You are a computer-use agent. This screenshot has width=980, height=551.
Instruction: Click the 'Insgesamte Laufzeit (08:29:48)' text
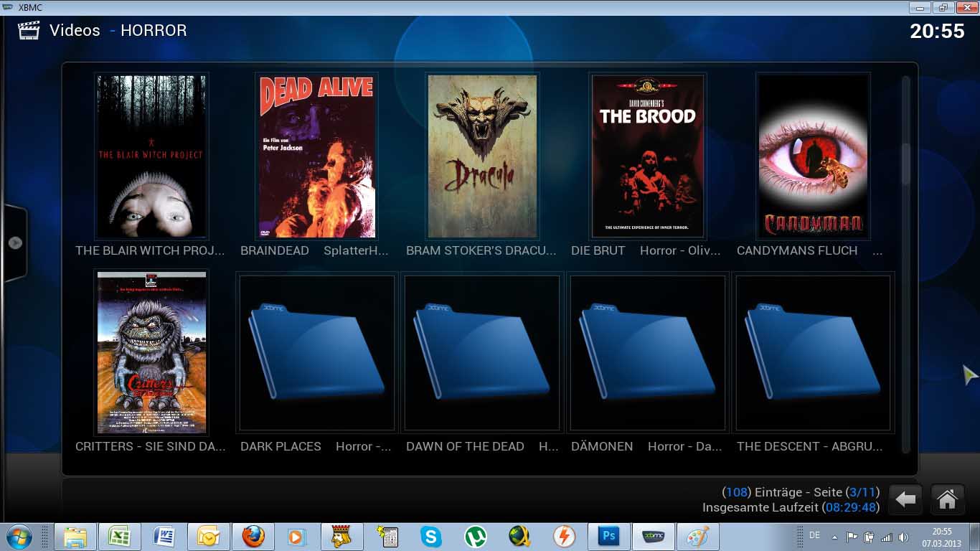click(x=791, y=508)
